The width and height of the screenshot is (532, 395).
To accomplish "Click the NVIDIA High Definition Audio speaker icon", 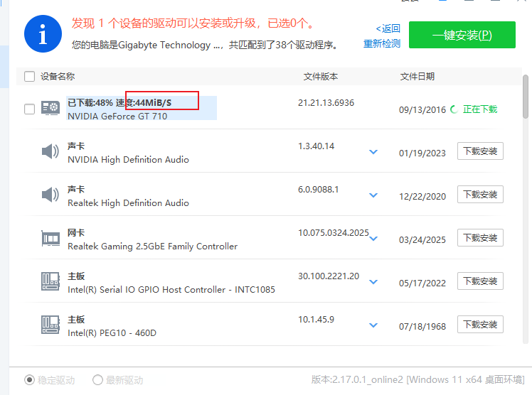I will [50, 151].
